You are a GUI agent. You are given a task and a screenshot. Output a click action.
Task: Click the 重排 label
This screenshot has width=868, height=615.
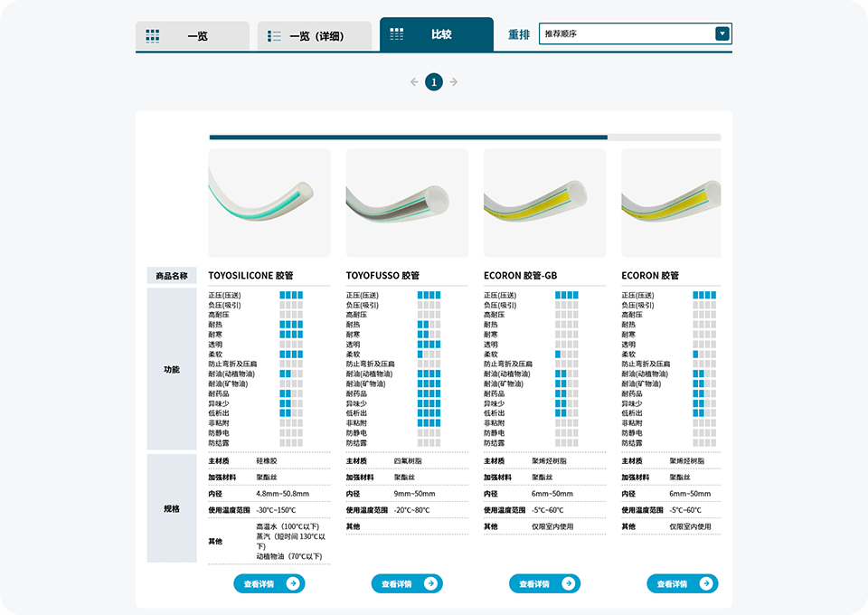pyautogui.click(x=519, y=34)
